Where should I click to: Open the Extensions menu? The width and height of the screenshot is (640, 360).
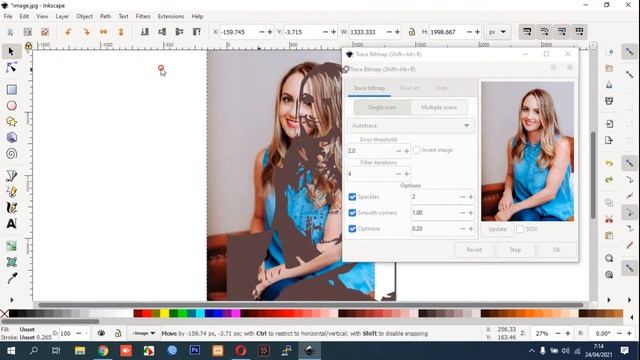(x=171, y=16)
